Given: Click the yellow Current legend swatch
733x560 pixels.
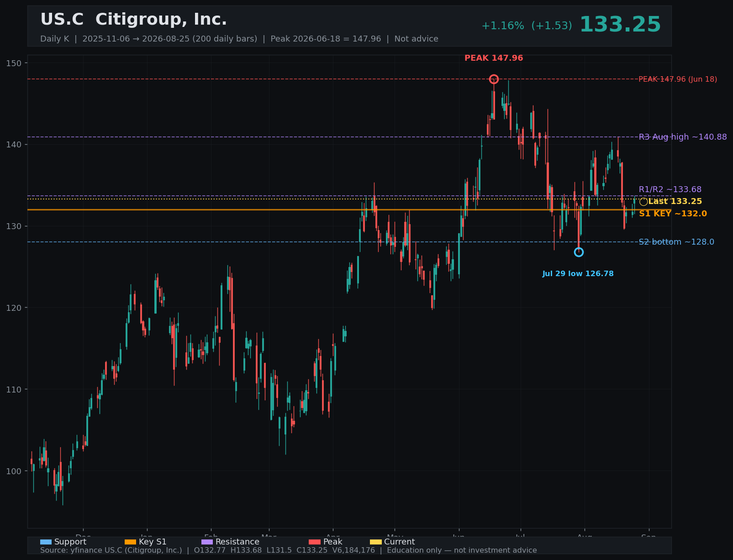Looking at the screenshot, I should [375, 542].
